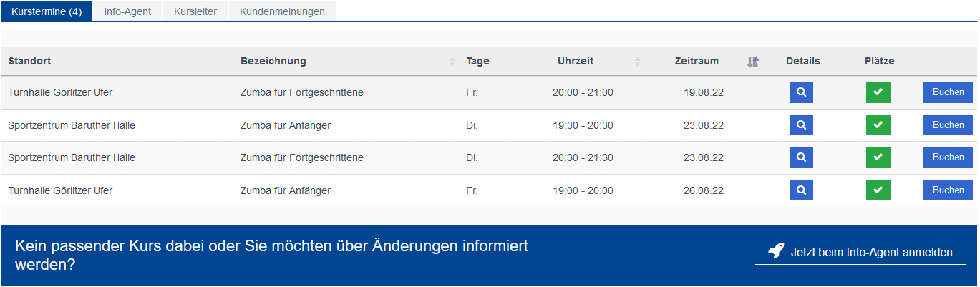Select the Kurstermine (4) tab

[x=47, y=11]
